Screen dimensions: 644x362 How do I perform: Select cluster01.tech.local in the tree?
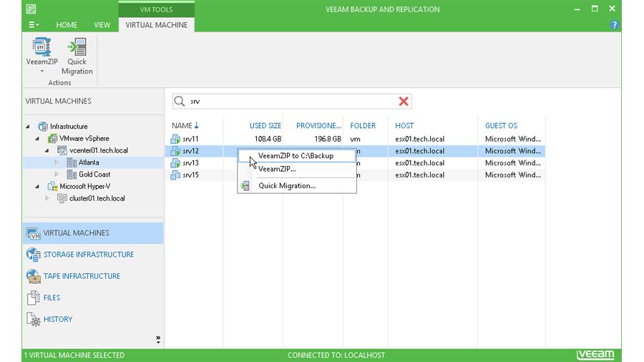tap(97, 198)
